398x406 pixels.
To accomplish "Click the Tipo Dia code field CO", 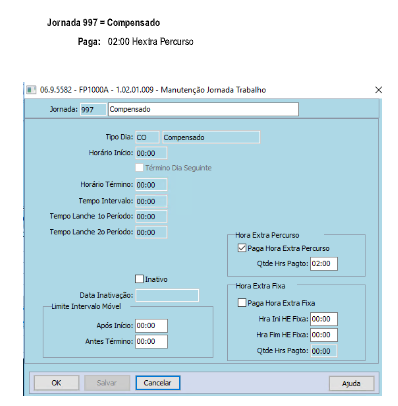I will coord(147,137).
